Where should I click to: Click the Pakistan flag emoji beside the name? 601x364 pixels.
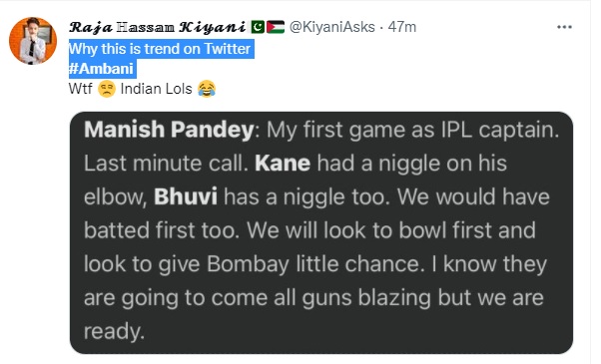(258, 27)
